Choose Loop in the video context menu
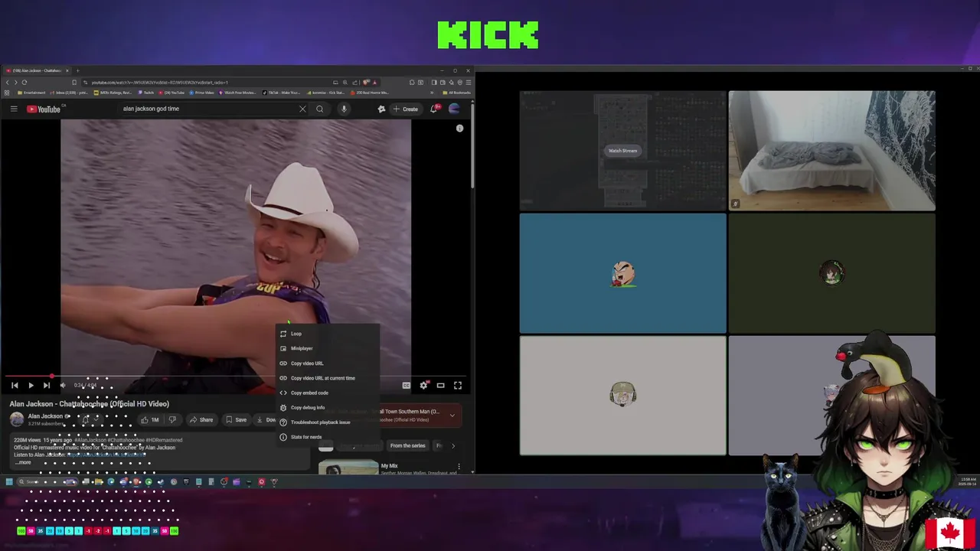 (x=328, y=334)
